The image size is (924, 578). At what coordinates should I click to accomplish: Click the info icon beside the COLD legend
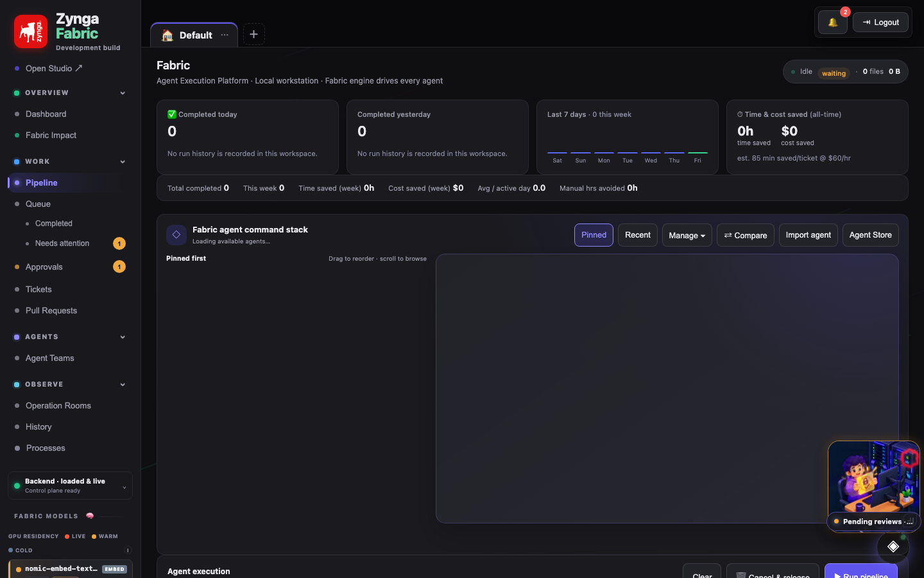pyautogui.click(x=128, y=550)
